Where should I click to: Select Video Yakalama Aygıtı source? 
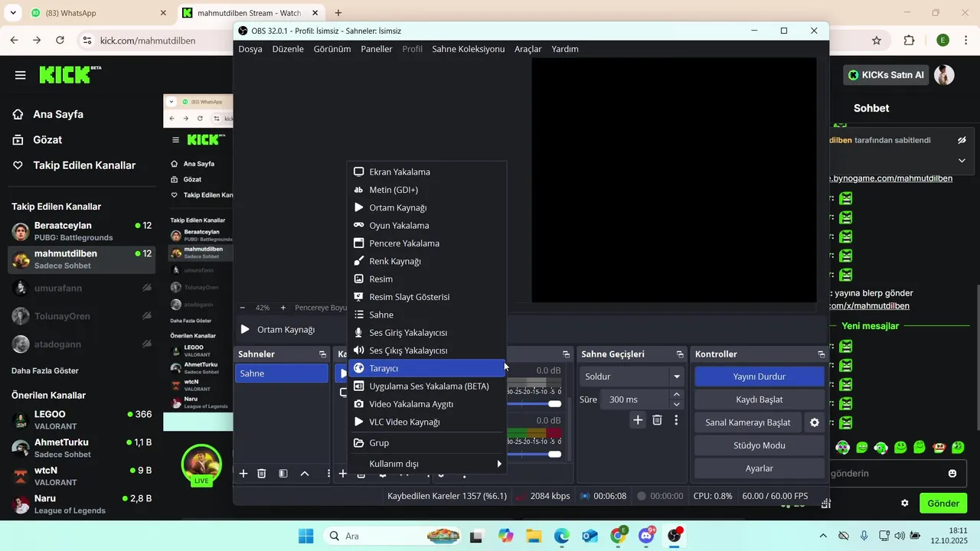coord(427,404)
